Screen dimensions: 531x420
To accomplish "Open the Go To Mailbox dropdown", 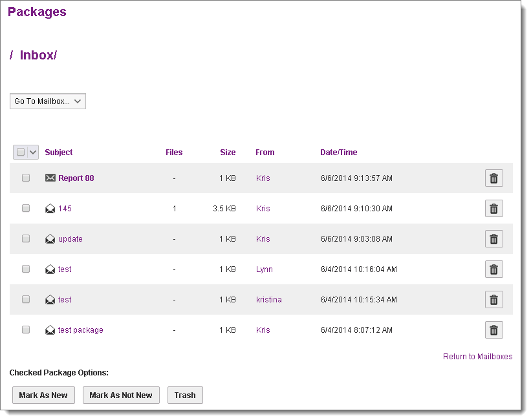I will click(48, 101).
